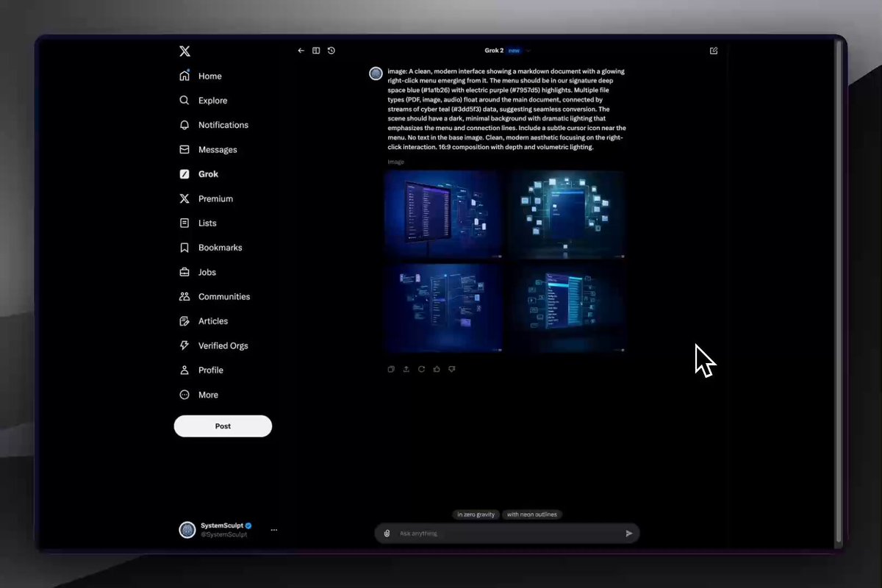Regenerate the response with the refresh icon
This screenshot has height=588, width=882.
421,369
